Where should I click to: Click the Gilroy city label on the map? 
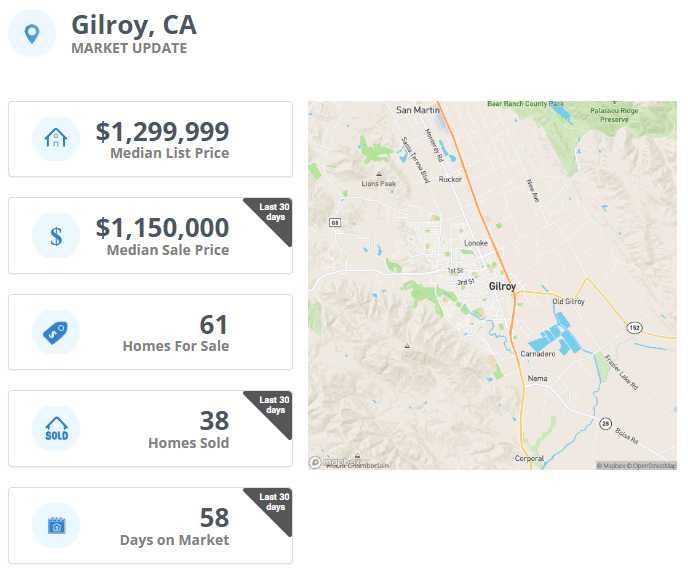point(502,286)
